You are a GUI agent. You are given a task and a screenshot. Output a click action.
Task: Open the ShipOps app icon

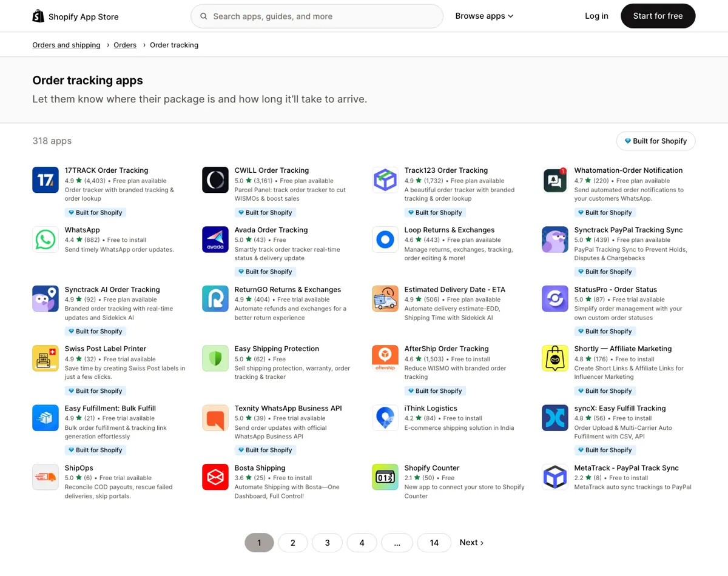pyautogui.click(x=45, y=477)
